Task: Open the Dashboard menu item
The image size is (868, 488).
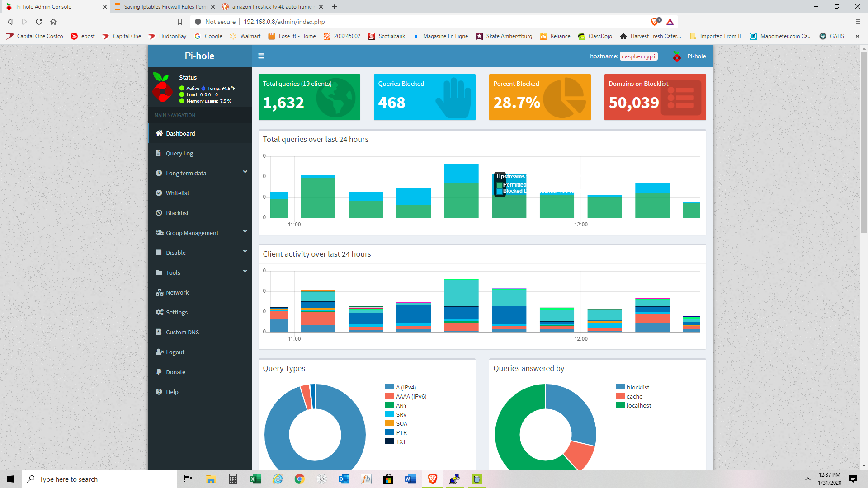Action: pos(180,133)
